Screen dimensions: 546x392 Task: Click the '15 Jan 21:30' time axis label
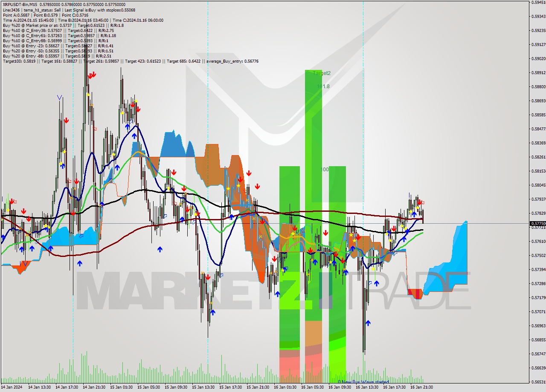pos(258,387)
